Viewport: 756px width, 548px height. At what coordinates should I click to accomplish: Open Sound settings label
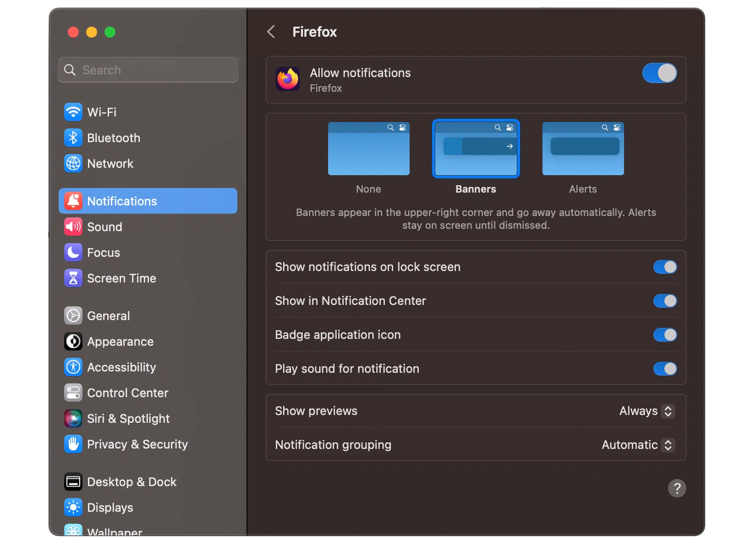click(104, 227)
